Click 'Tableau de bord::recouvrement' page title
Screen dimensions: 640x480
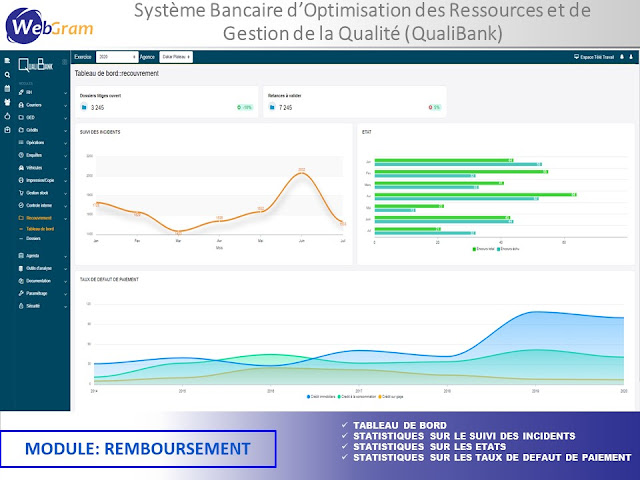pyautogui.click(x=117, y=73)
